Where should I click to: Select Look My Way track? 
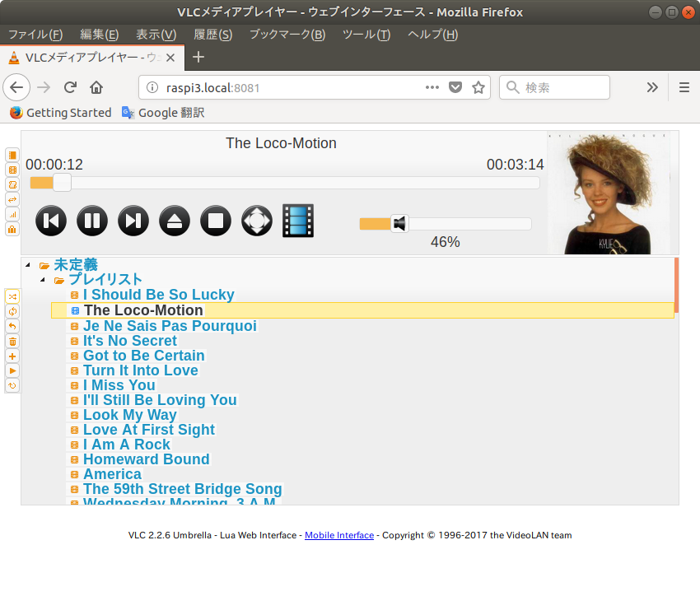pos(130,414)
